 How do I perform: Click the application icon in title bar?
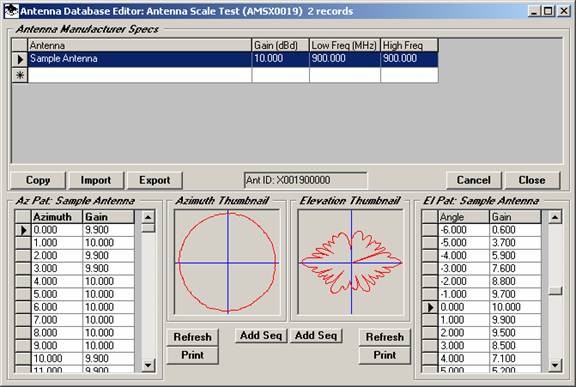pos(11,11)
